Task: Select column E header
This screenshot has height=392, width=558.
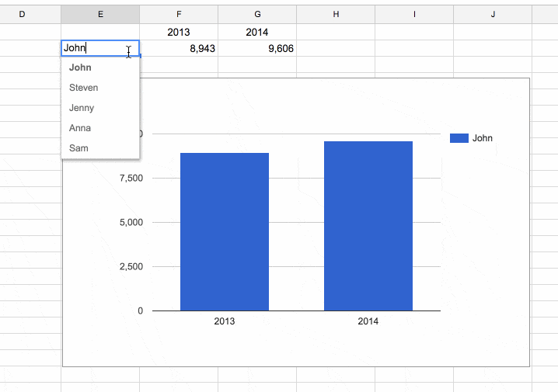Action: [x=100, y=14]
